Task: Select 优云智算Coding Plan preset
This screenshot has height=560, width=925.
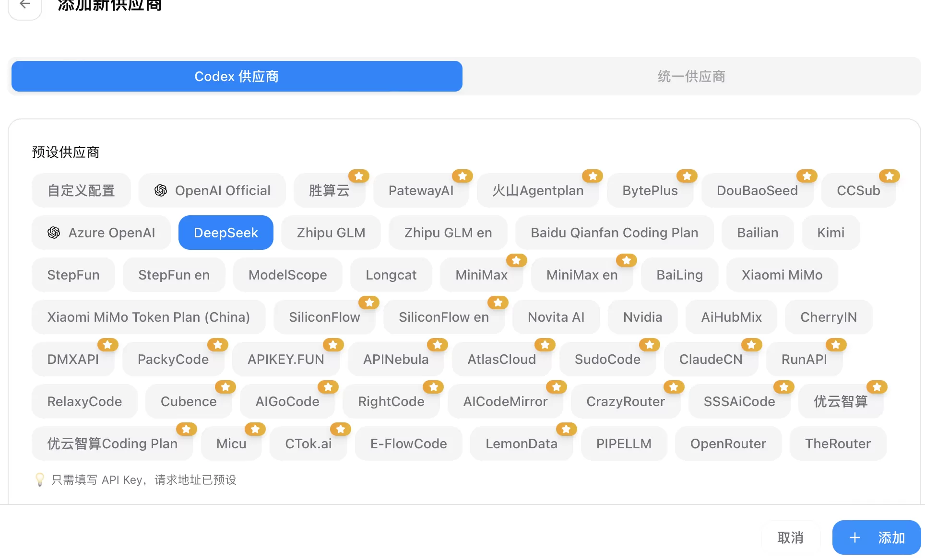Action: pos(112,443)
